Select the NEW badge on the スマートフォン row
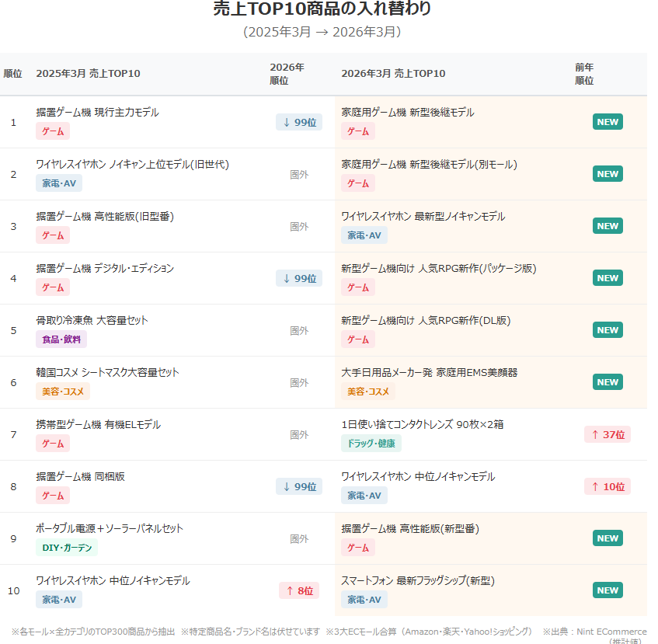Image resolution: width=658 pixels, height=644 pixels. (x=608, y=590)
